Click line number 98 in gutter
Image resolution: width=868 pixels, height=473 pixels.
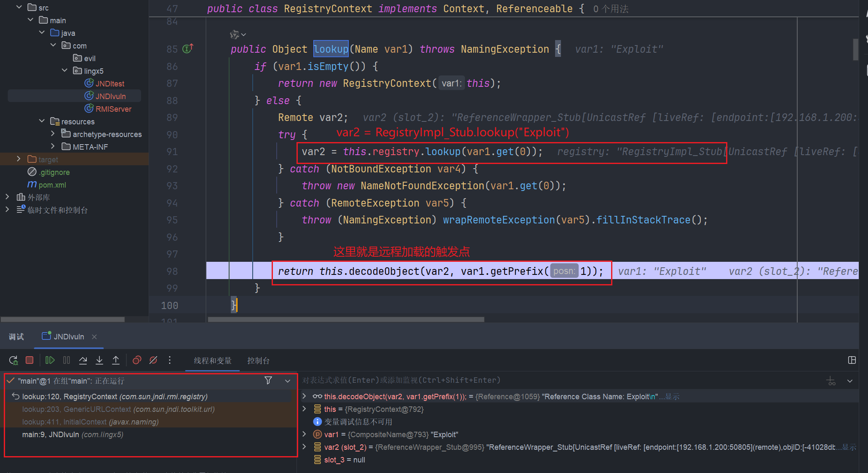coord(172,271)
